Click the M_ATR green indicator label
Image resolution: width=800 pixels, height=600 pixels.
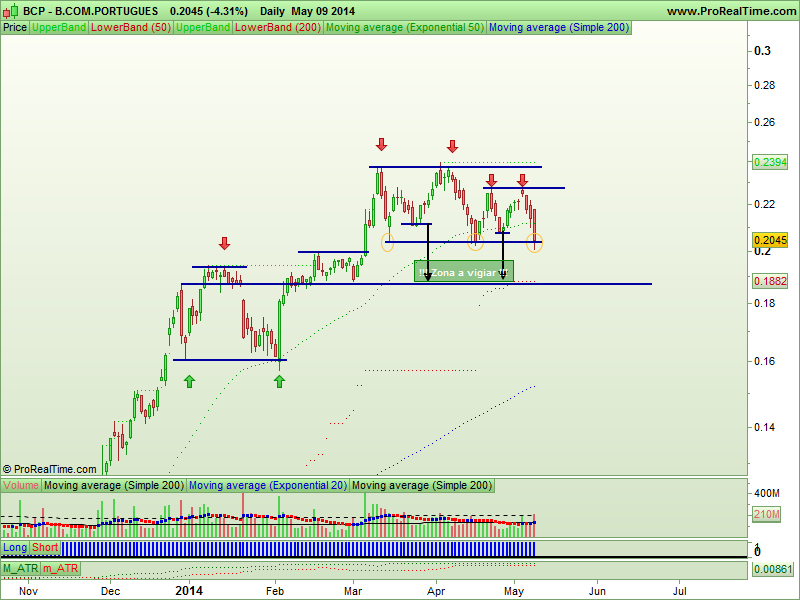[20, 568]
